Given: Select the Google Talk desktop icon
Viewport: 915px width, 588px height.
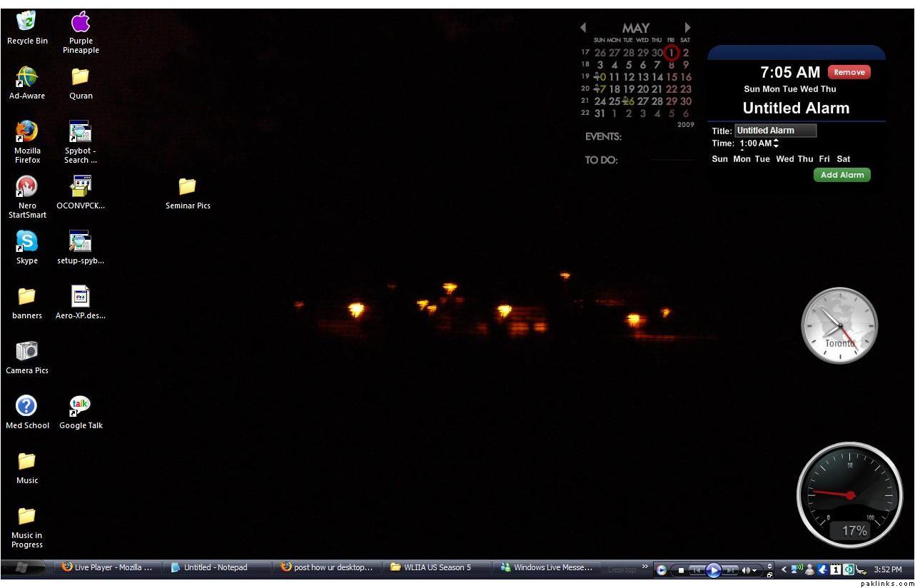Looking at the screenshot, I should click(x=80, y=407).
